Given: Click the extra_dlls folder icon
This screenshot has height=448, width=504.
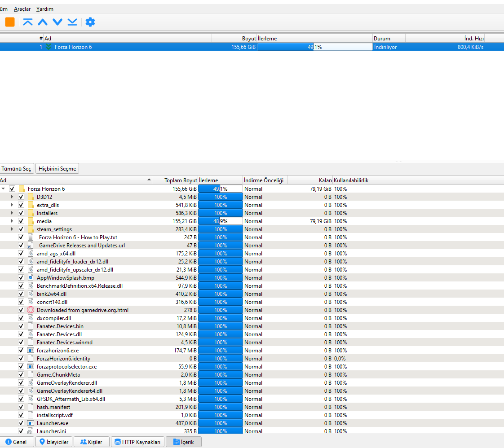Looking at the screenshot, I should (31, 205).
